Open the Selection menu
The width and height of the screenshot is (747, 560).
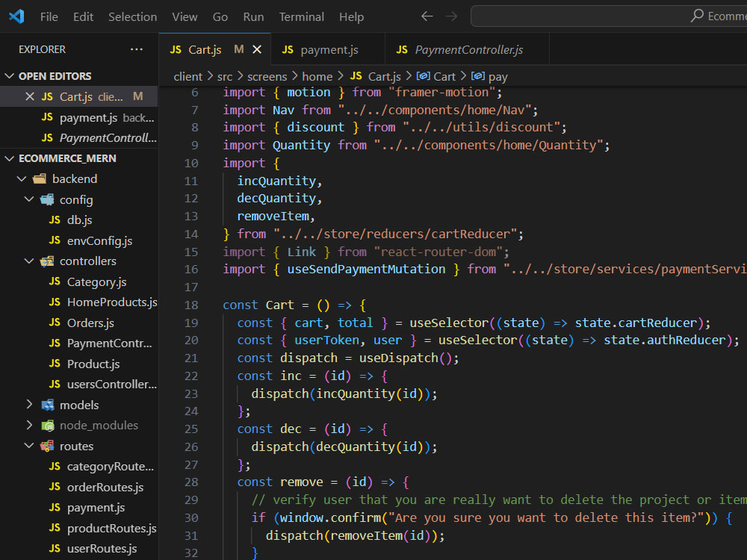point(132,16)
